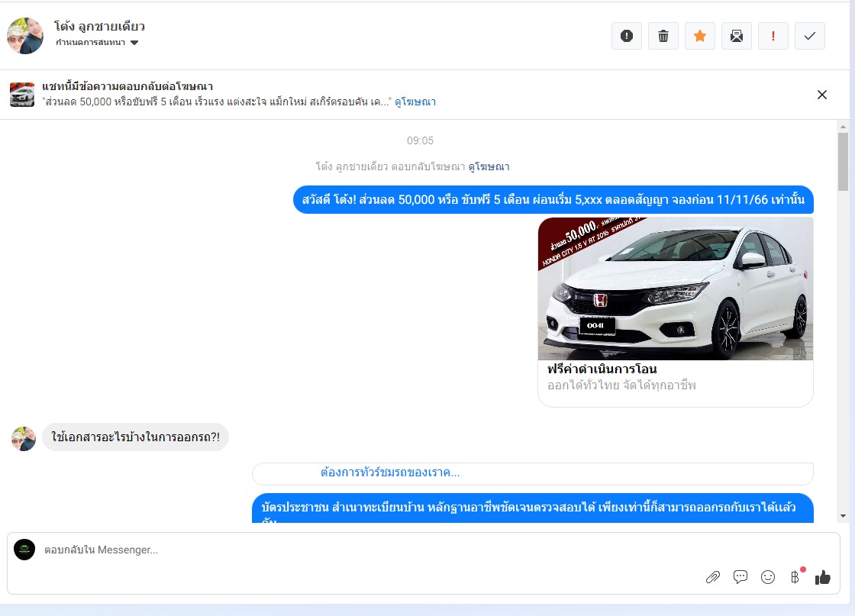This screenshot has width=855, height=616.
Task: Attach a file with paperclip icon
Action: click(713, 577)
